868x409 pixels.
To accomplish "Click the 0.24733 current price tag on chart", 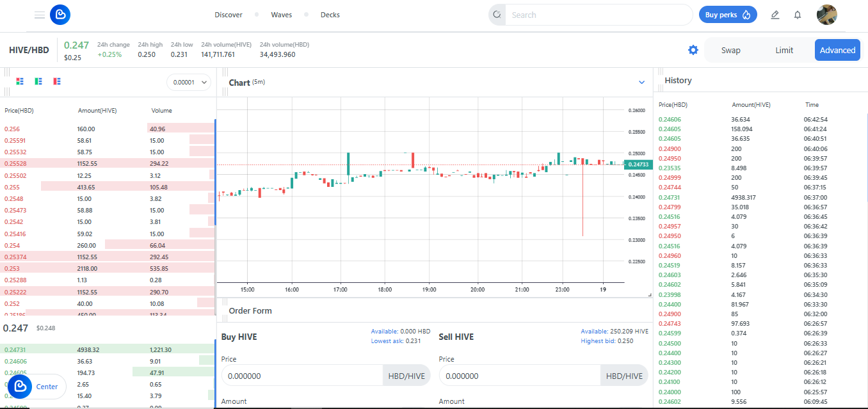I will tap(638, 164).
